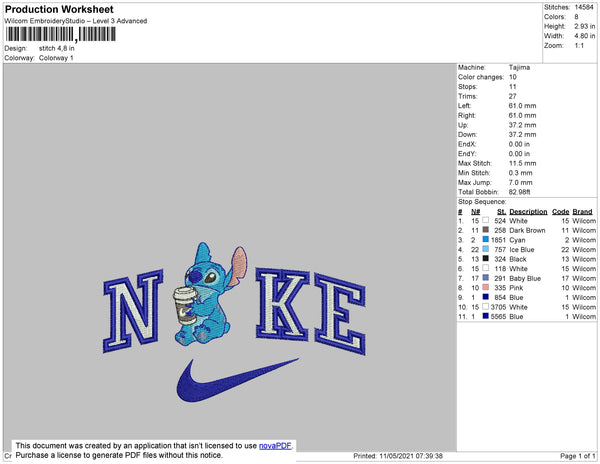Click the 'Down:' measurement label

click(467, 134)
